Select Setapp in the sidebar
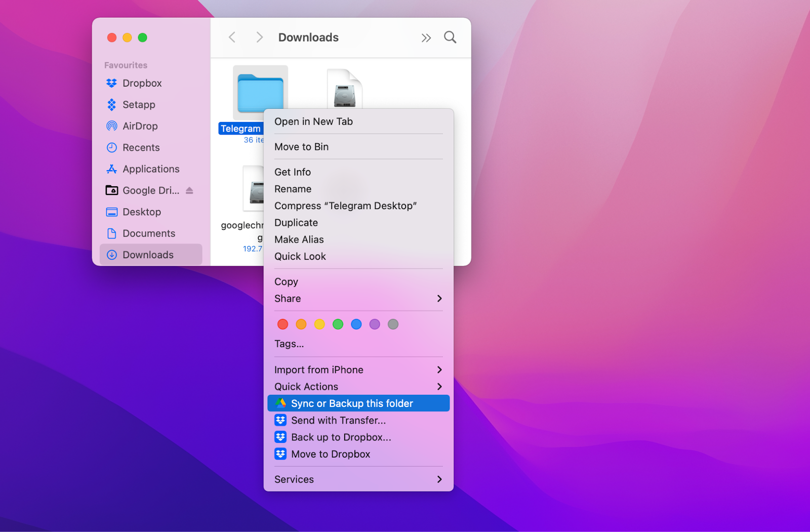 pos(139,105)
